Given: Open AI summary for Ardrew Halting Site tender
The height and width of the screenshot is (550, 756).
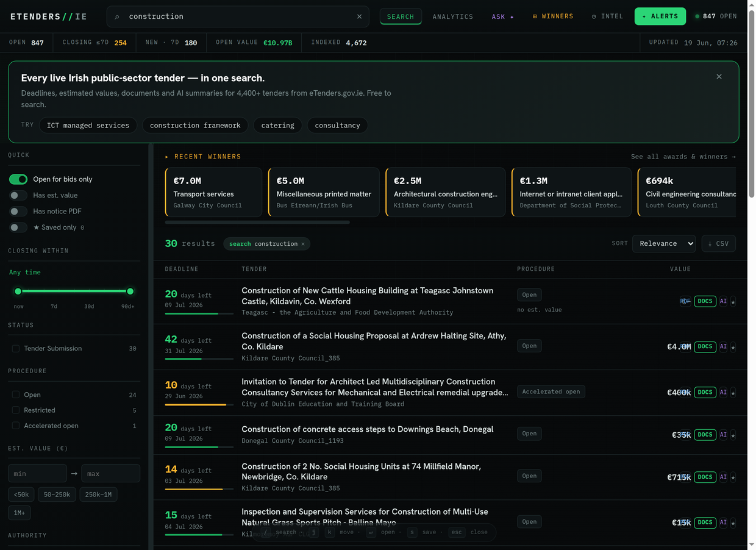Looking at the screenshot, I should click(x=723, y=346).
